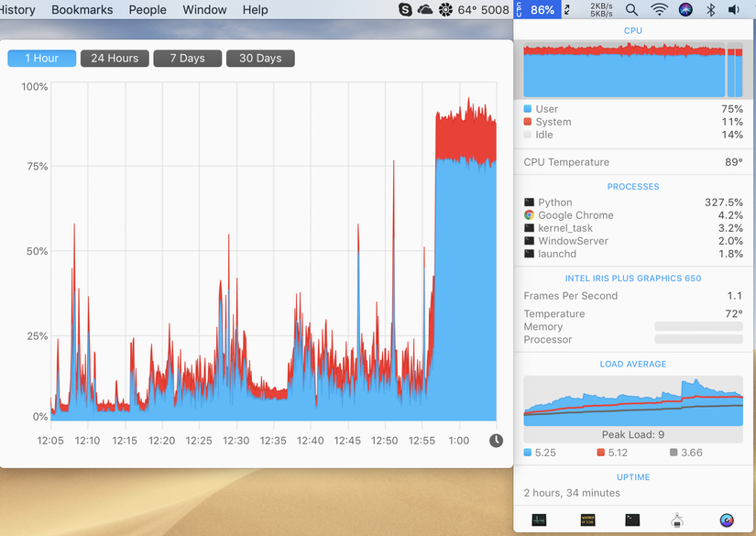Switch the history graph to 7 Days

click(188, 59)
